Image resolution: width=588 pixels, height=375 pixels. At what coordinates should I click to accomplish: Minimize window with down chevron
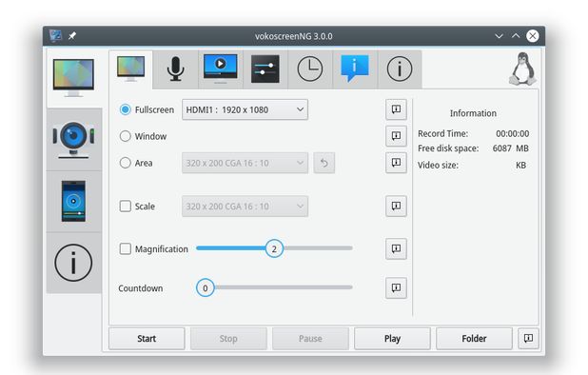[499, 36]
